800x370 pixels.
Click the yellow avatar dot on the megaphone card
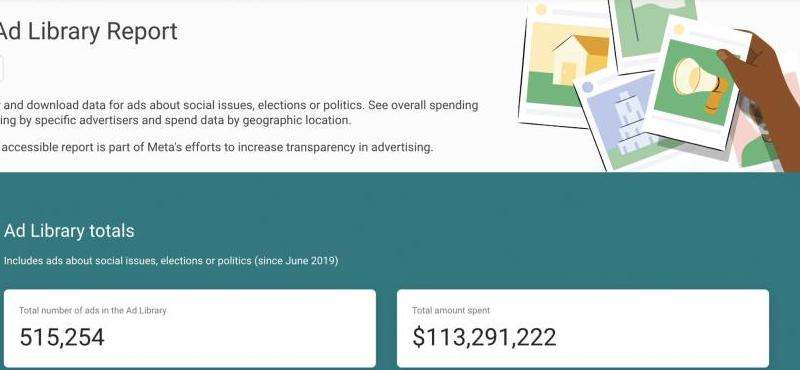pos(679,29)
